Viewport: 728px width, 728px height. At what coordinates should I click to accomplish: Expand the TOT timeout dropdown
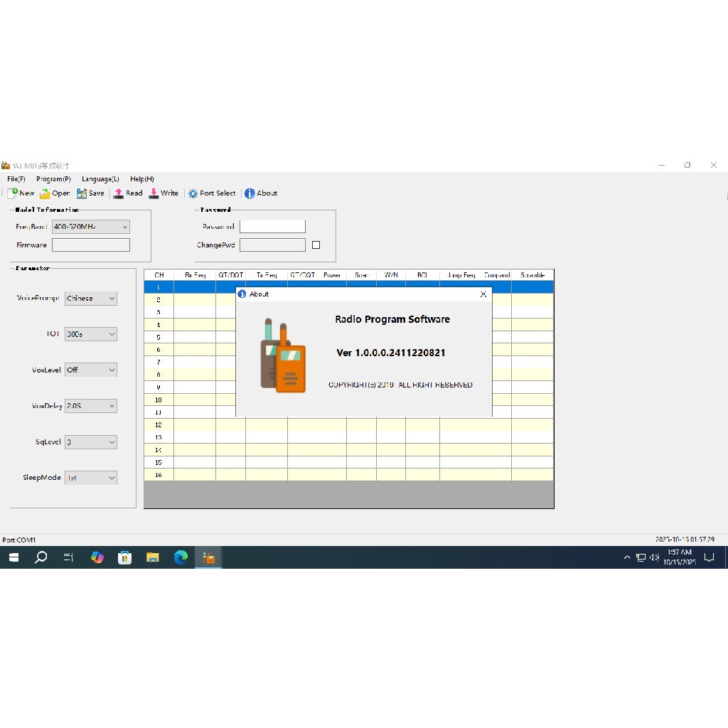click(112, 334)
